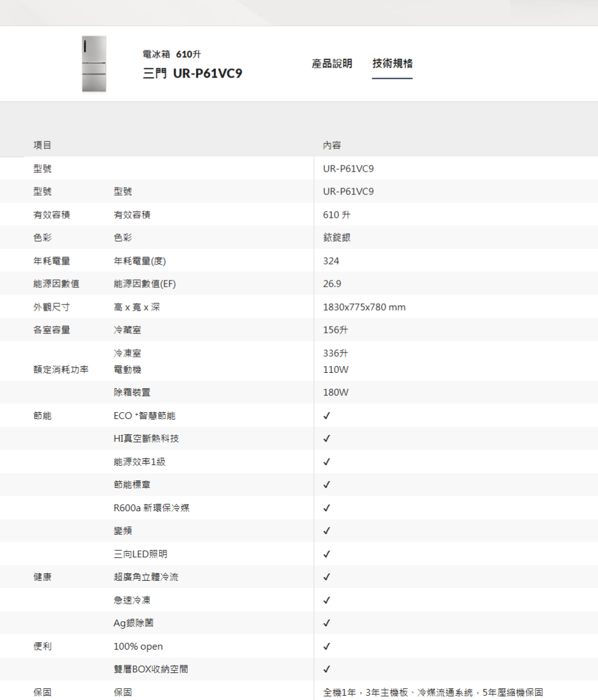Click the checkmark for R600a 新環保冷媒
Screen dimensions: 598x700
[327, 508]
